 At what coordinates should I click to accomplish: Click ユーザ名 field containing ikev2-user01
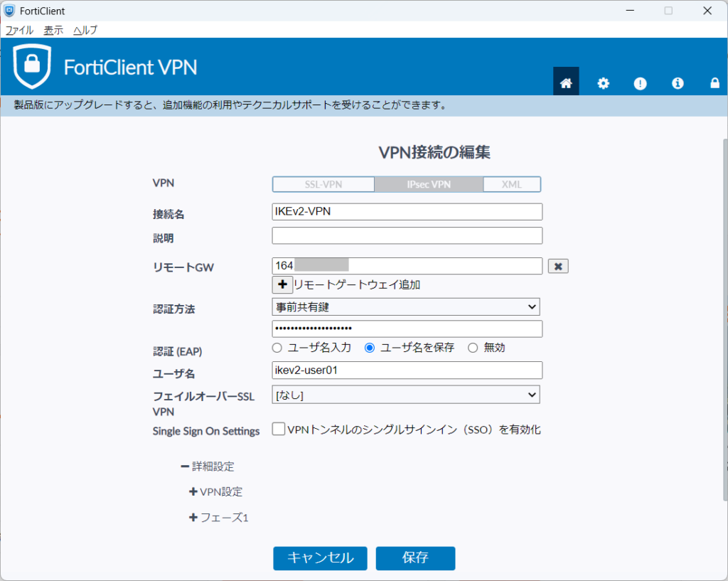pyautogui.click(x=407, y=371)
